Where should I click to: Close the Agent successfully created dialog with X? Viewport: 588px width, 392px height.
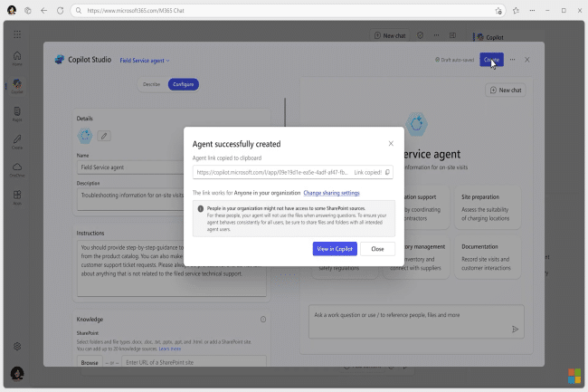pyautogui.click(x=391, y=143)
